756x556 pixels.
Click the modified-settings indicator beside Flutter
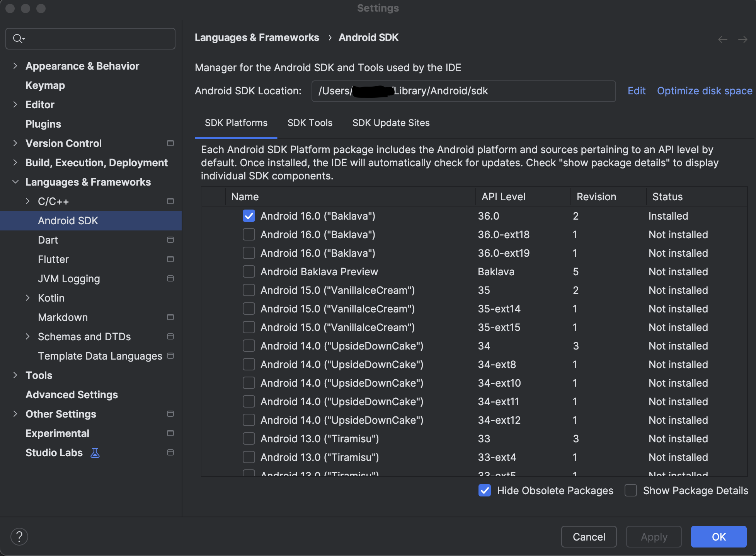coord(170,259)
